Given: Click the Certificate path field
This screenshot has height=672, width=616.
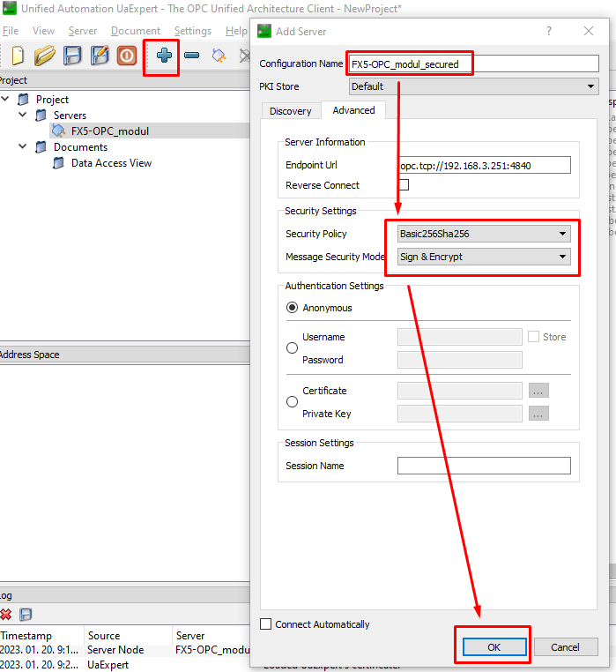Looking at the screenshot, I should click(460, 391).
